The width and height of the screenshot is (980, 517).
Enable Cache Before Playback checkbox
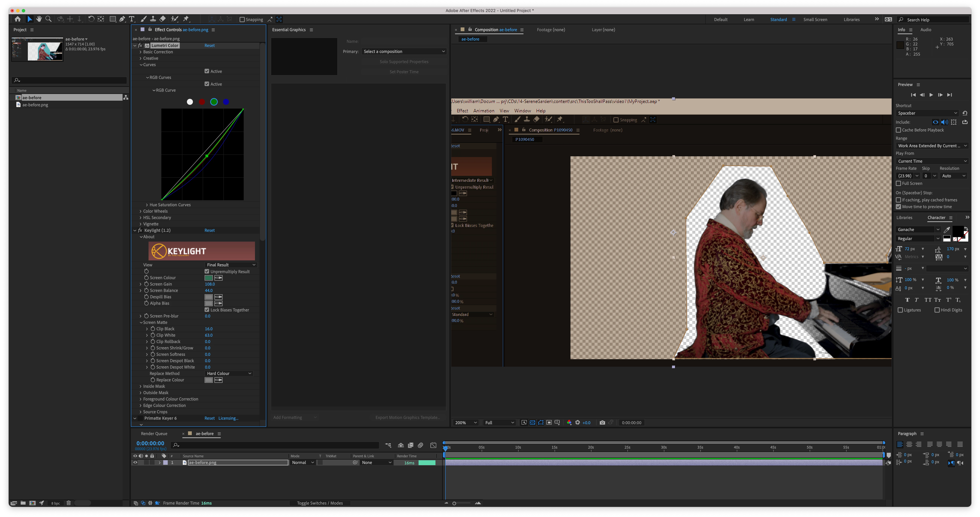[x=899, y=130]
